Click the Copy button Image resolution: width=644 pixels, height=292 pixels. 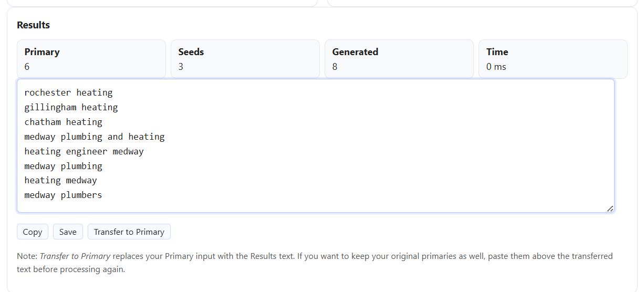(33, 232)
